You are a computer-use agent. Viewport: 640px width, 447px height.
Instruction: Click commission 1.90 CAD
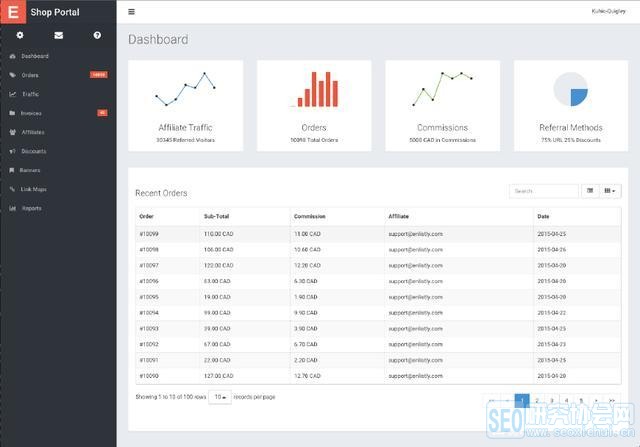pyautogui.click(x=306, y=297)
